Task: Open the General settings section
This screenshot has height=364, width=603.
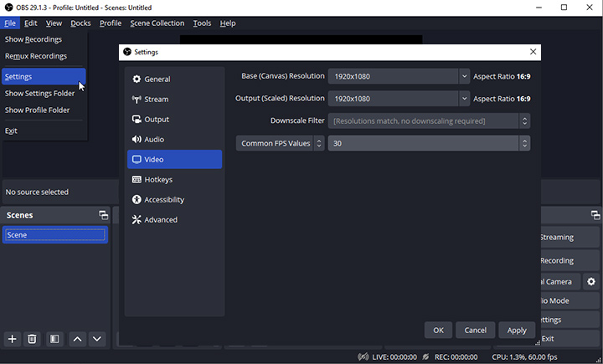Action: coord(174,79)
